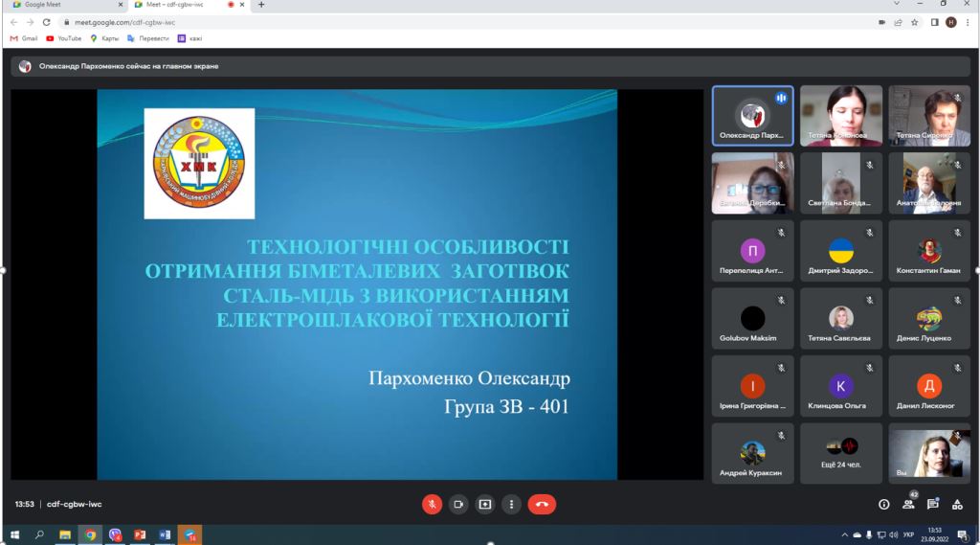The width and height of the screenshot is (980, 545).
Task: Toggle the camera button
Action: click(458, 505)
